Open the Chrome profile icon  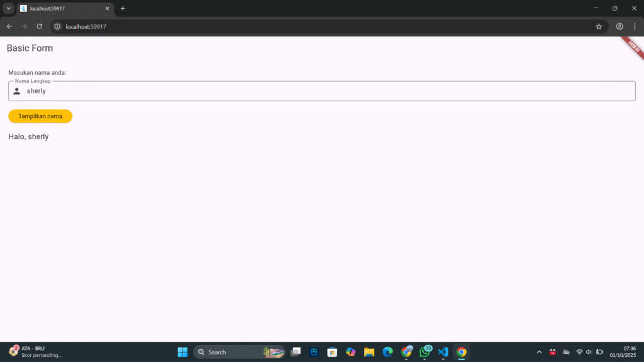click(x=619, y=26)
